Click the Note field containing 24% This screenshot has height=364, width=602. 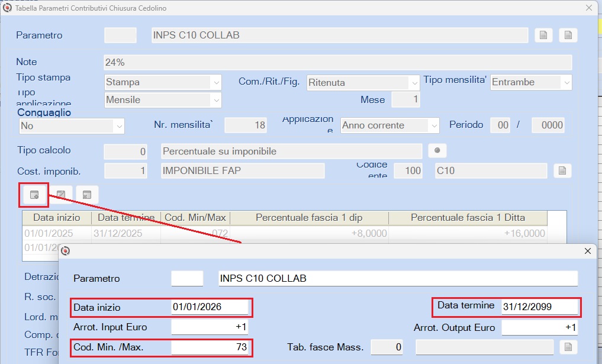tap(338, 62)
